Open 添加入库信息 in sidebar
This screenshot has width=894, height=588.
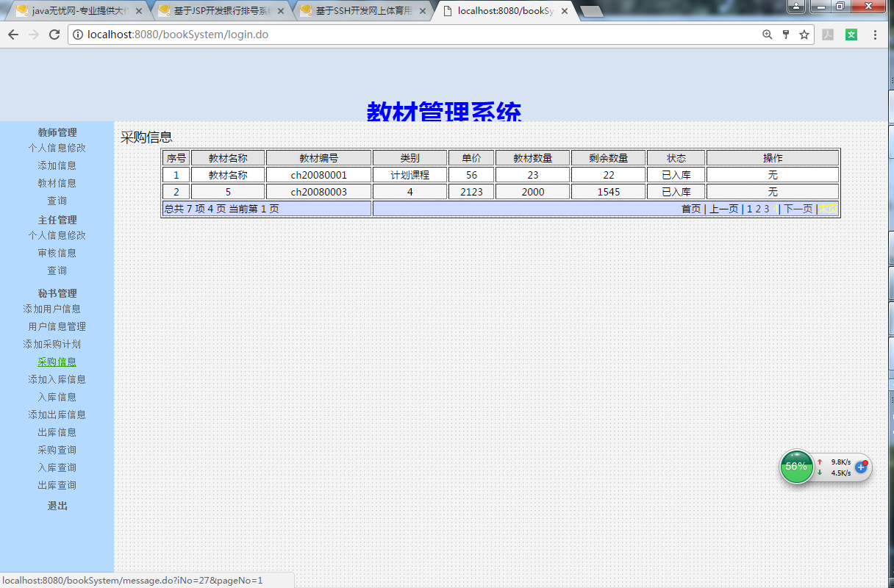(x=57, y=379)
